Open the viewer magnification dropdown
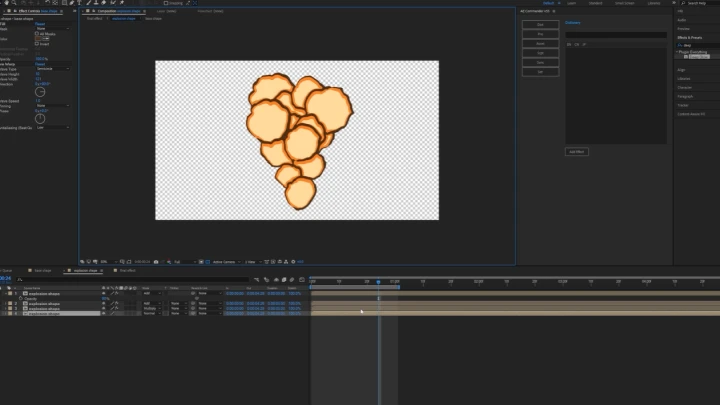 pos(109,262)
